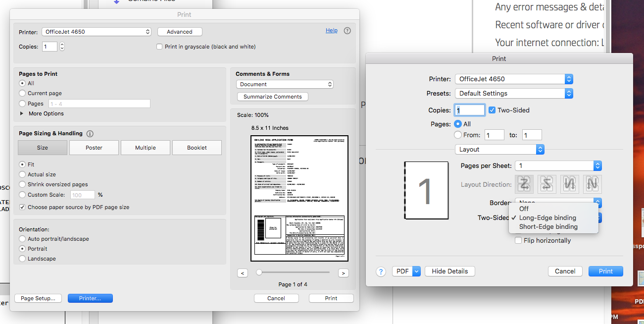
Task: Click the copies stepper arrows in Acrobat dialog
Action: pyautogui.click(x=62, y=47)
